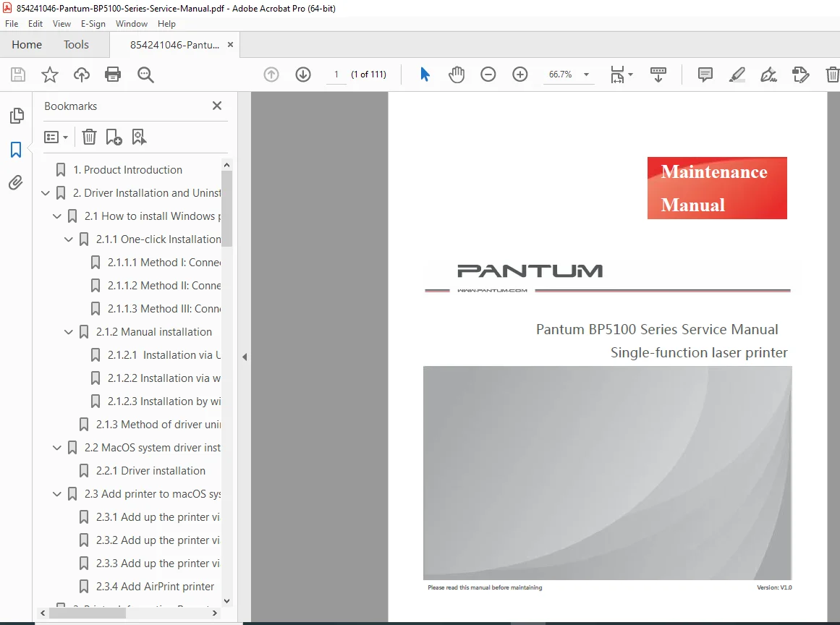Open 2.2.1 Driver installation bookmark
Viewport: 840px width, 625px height.
(150, 471)
